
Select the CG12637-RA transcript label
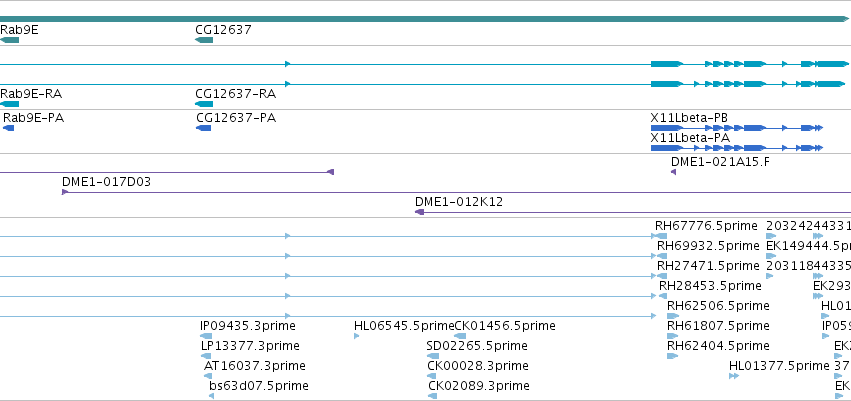point(236,94)
